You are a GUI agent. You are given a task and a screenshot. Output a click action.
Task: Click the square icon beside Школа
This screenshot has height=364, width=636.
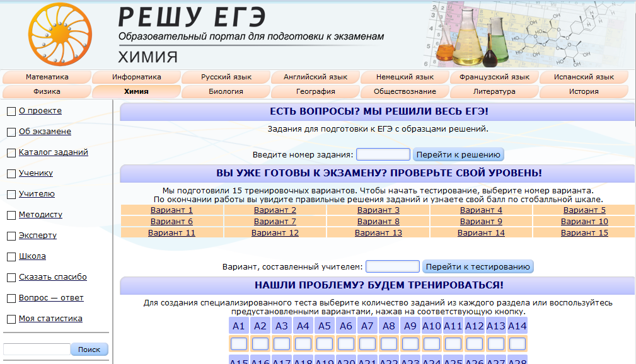[x=11, y=257]
